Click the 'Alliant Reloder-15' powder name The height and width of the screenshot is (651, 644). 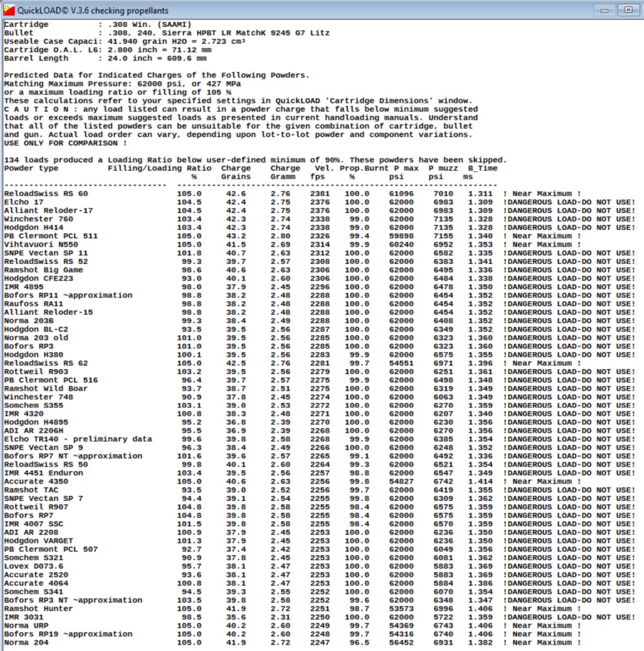[x=48, y=312]
